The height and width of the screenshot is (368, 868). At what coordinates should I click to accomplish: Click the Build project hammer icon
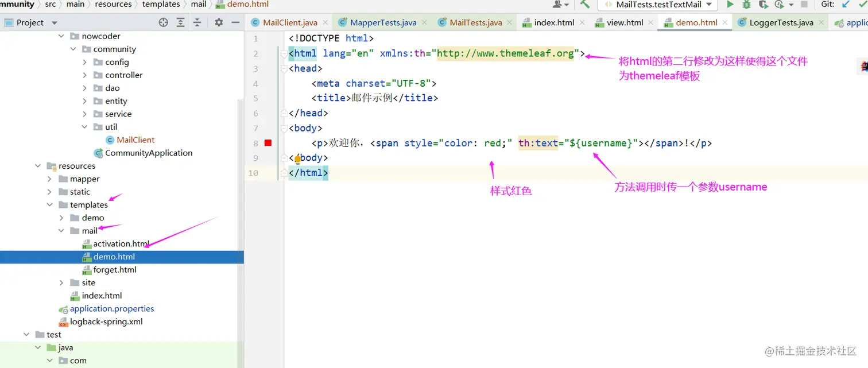(585, 4)
